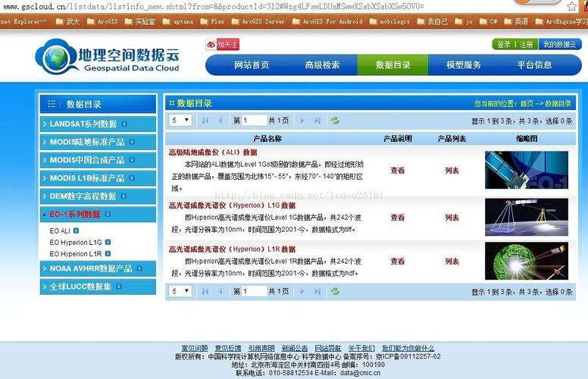588x379 pixels.
Task: Click 首页 breadcrumb link
Action: pos(527,104)
